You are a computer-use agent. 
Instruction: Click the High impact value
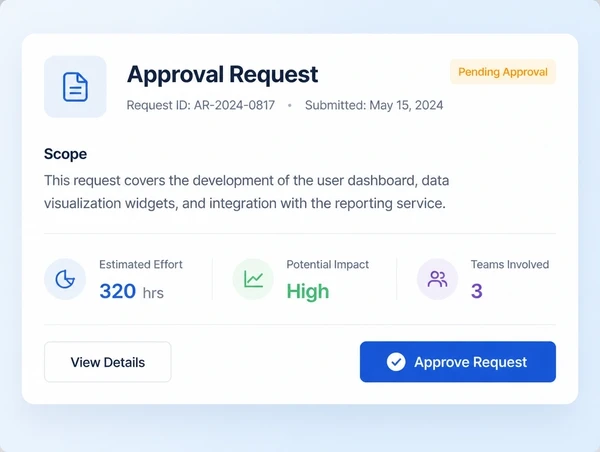point(308,292)
